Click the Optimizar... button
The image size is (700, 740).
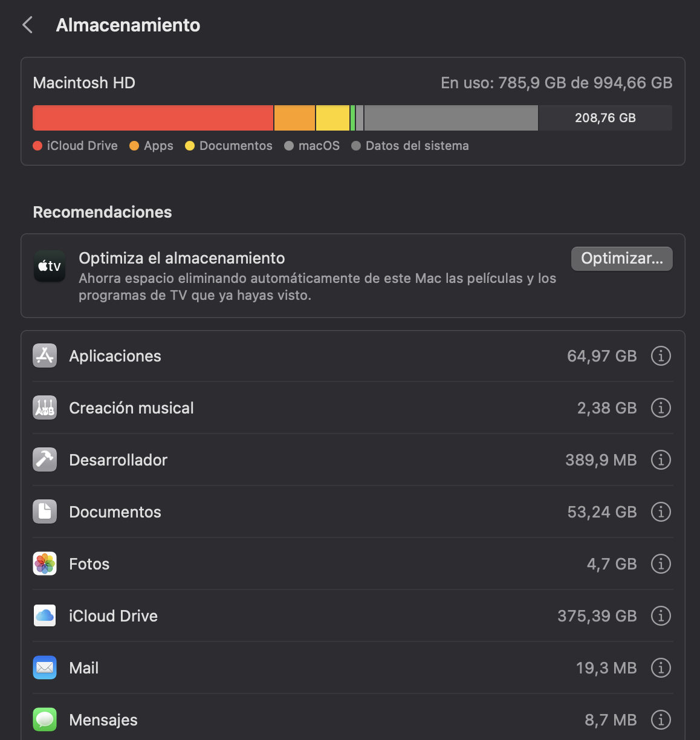tap(621, 259)
